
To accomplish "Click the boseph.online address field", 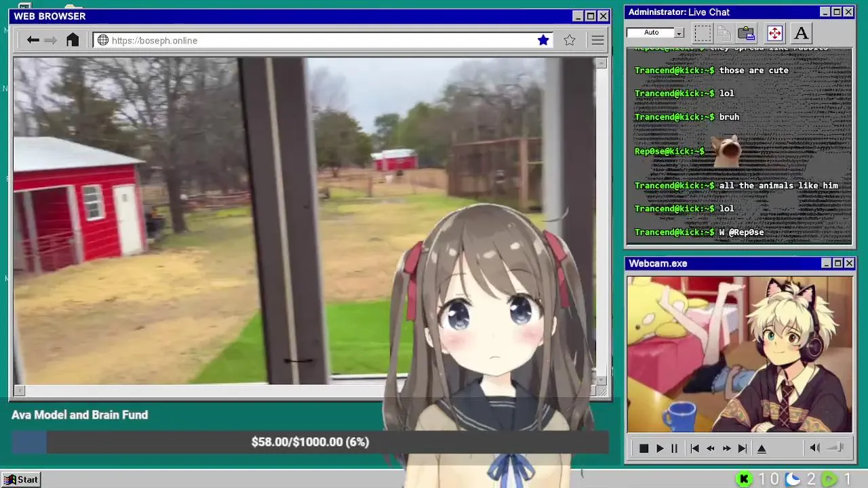I will tap(323, 41).
